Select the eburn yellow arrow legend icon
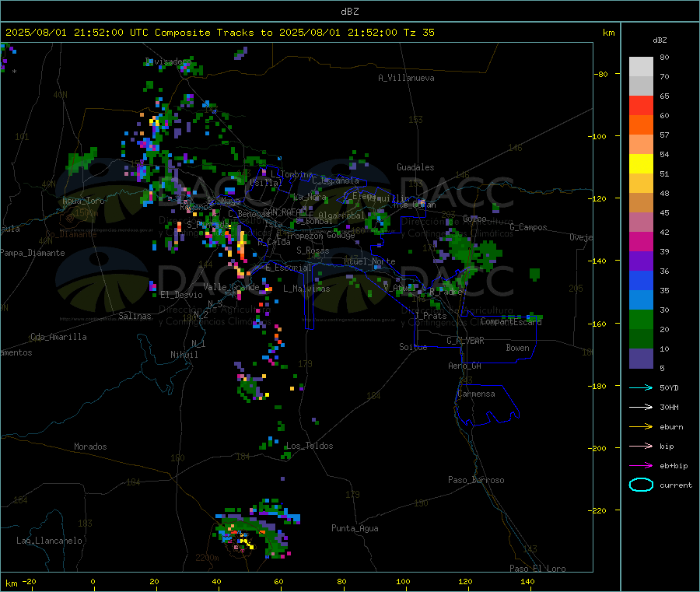 tap(641, 427)
